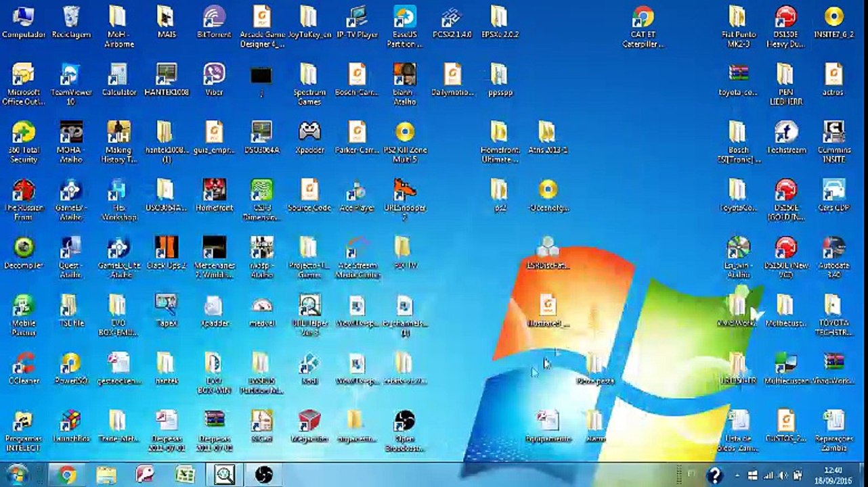This screenshot has width=868, height=487.
Task: Launch the Techstream shortcut
Action: (x=785, y=138)
